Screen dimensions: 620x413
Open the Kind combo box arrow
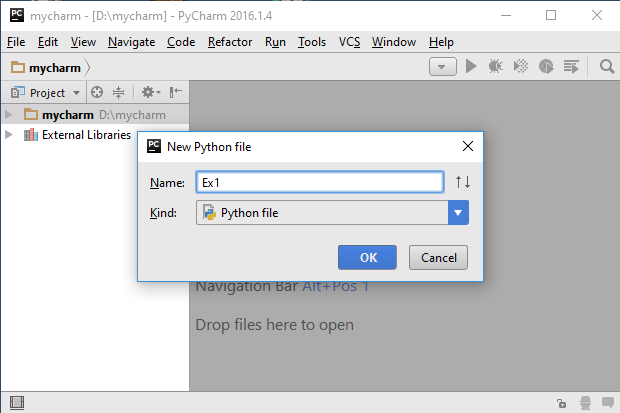458,213
